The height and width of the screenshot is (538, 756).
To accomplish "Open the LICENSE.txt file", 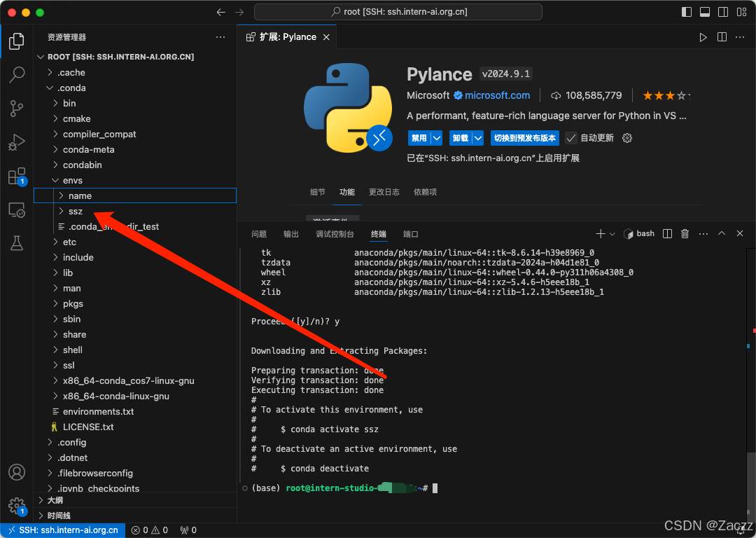I will [x=135, y=427].
